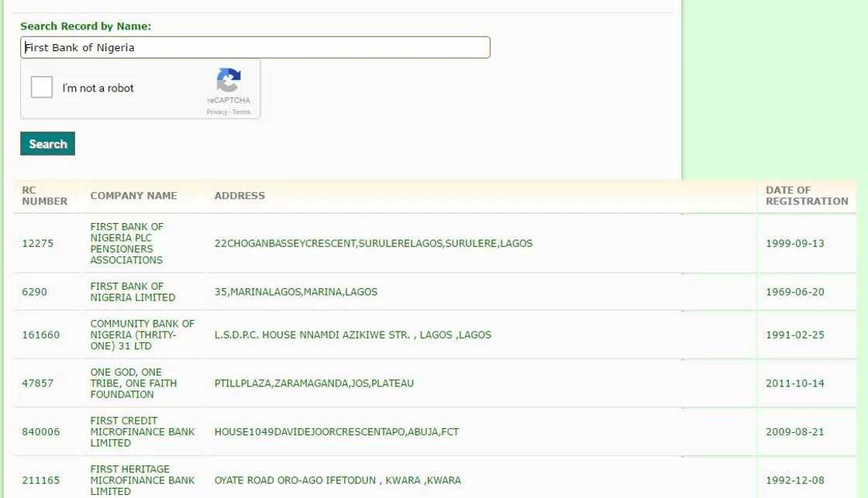The height and width of the screenshot is (498, 868).
Task: Select First Heritage Microfinance Bank Limited
Action: [142, 479]
